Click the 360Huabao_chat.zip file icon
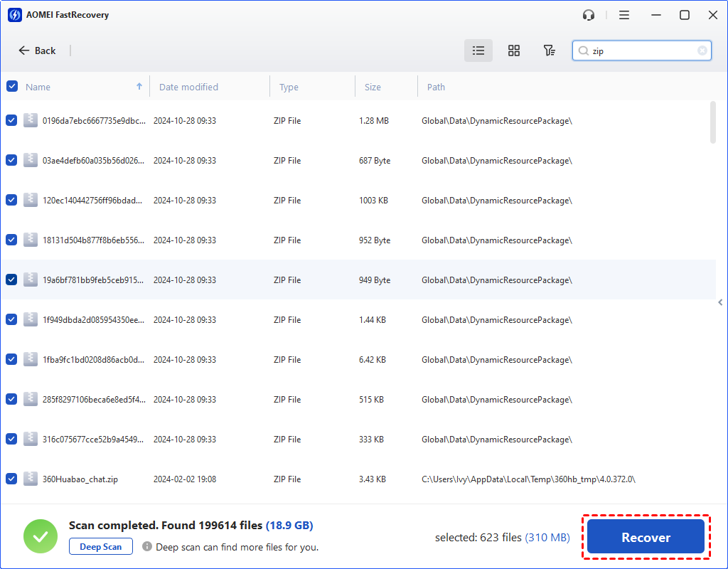Image resolution: width=728 pixels, height=569 pixels. click(30, 479)
